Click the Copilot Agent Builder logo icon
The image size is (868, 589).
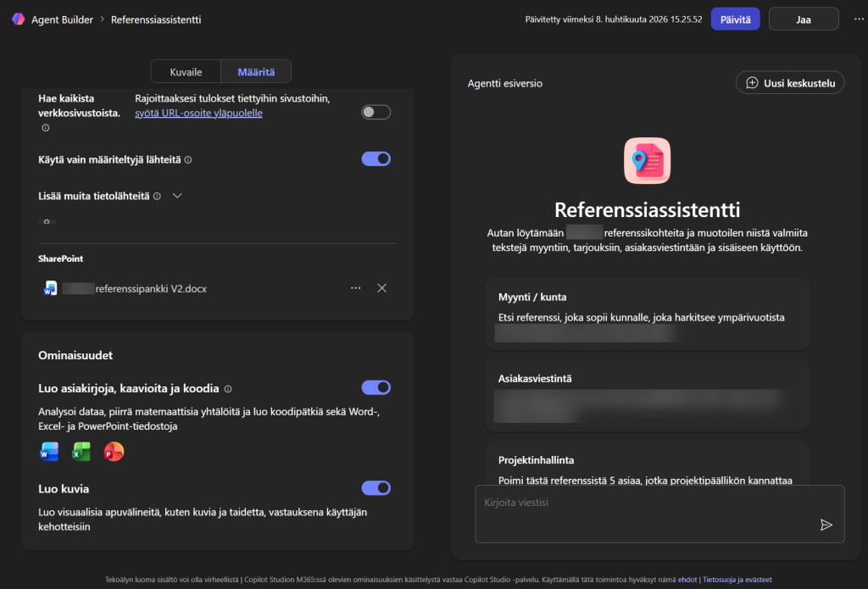point(18,19)
